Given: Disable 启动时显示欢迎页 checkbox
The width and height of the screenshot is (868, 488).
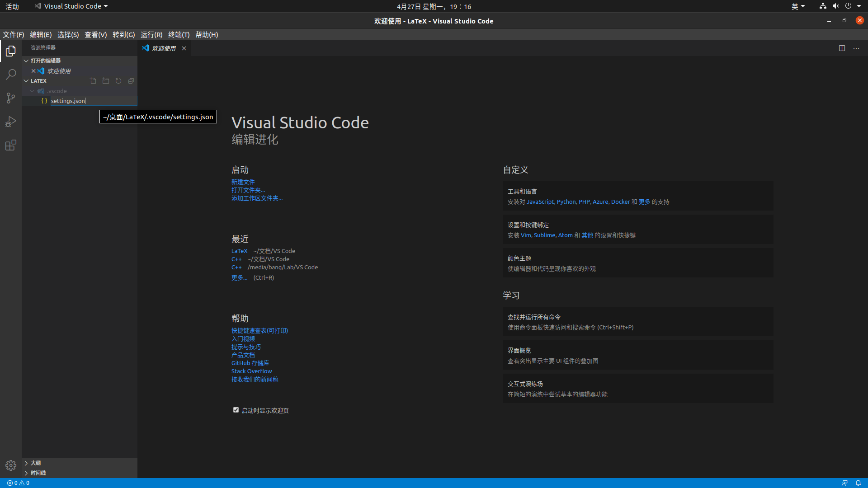Looking at the screenshot, I should point(236,410).
